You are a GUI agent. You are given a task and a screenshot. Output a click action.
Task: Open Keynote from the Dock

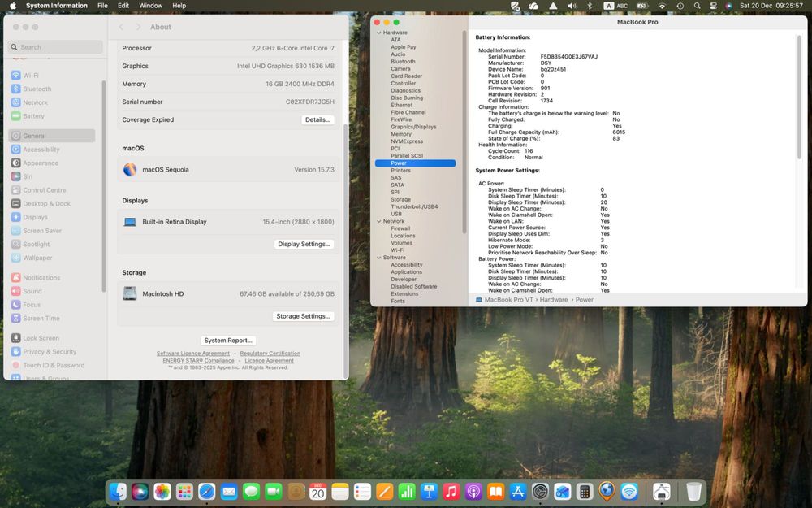[x=430, y=491]
